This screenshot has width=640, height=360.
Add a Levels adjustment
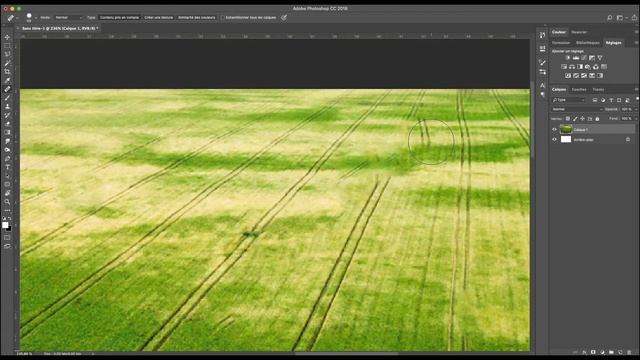576,58
